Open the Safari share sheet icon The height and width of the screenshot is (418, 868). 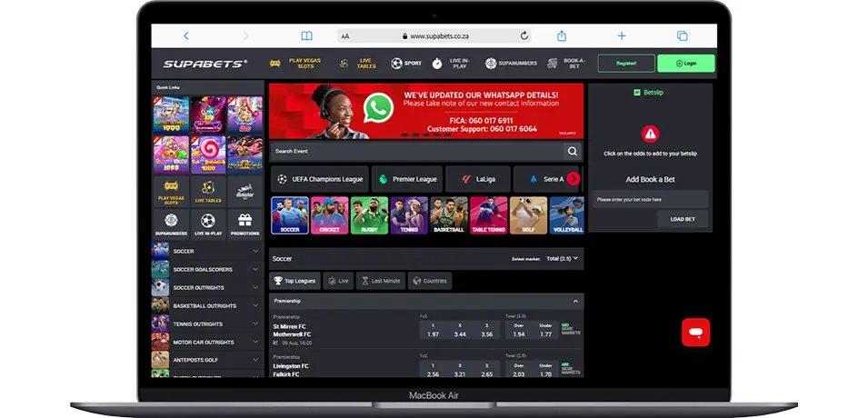click(x=562, y=36)
